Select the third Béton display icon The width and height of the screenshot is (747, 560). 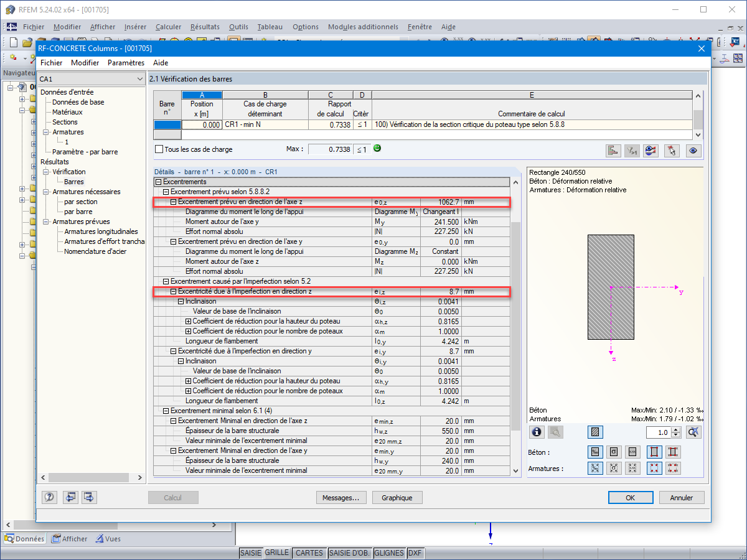tap(634, 452)
